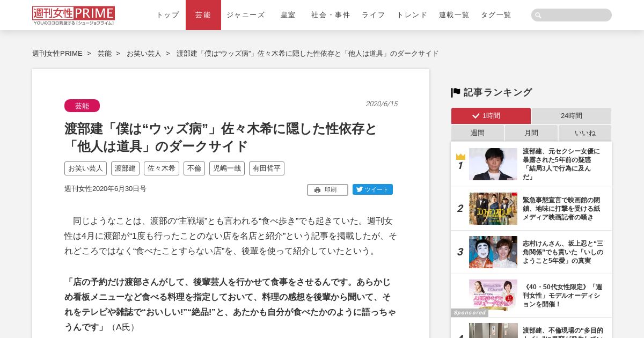This screenshot has width=644, height=338.
Task: Open thumbnail of rank 3 志村けん article
Action: click(493, 252)
